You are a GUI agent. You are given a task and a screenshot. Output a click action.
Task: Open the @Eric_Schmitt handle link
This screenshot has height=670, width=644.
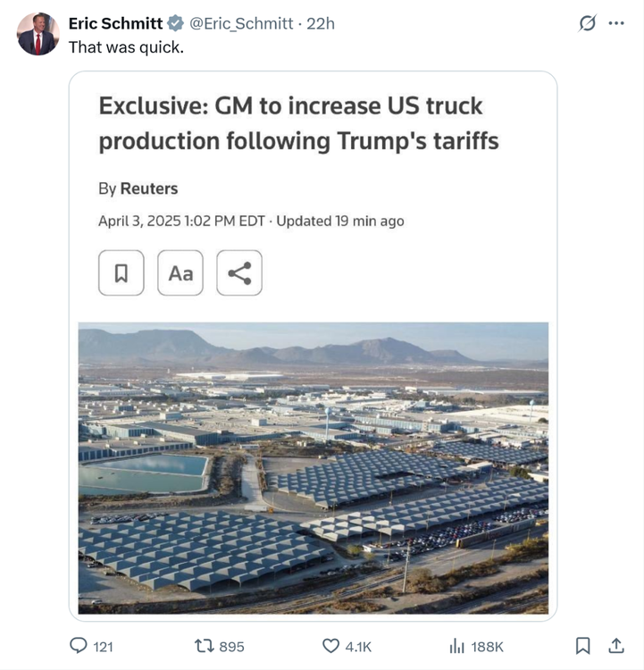click(x=241, y=23)
